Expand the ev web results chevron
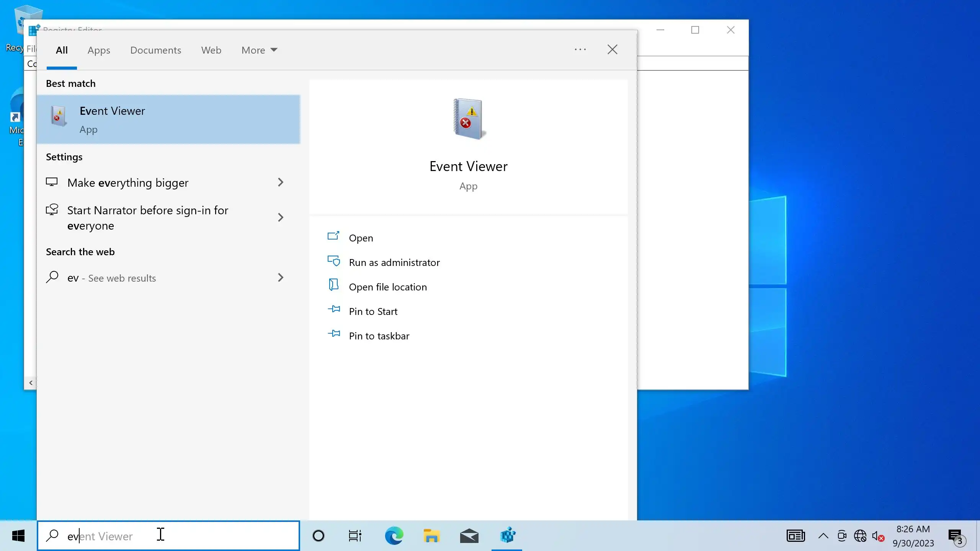This screenshot has height=551, width=980. click(x=281, y=277)
